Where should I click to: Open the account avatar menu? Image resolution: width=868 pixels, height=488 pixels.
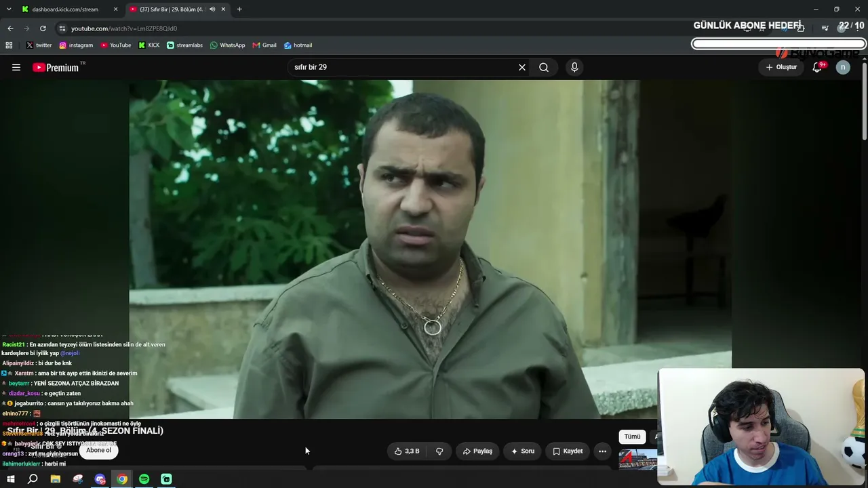(x=843, y=67)
